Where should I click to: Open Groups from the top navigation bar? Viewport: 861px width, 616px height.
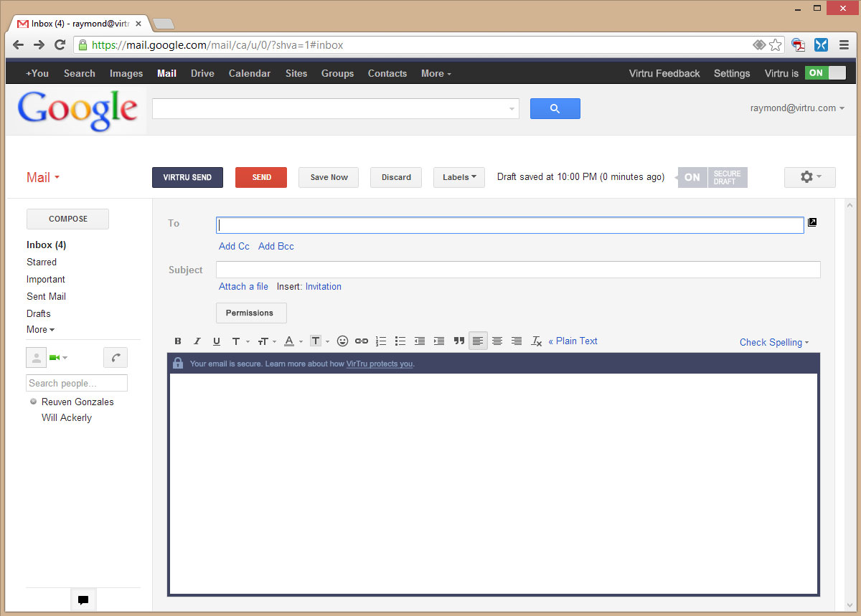coord(337,73)
